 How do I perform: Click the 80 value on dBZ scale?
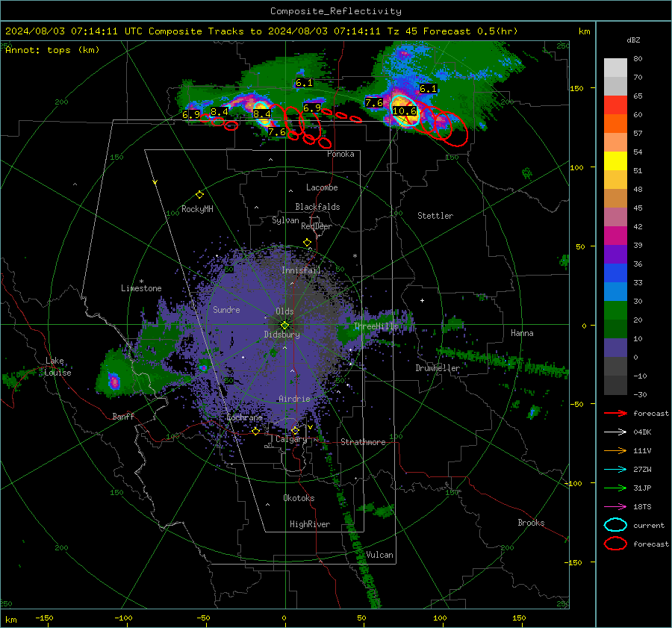[638, 59]
